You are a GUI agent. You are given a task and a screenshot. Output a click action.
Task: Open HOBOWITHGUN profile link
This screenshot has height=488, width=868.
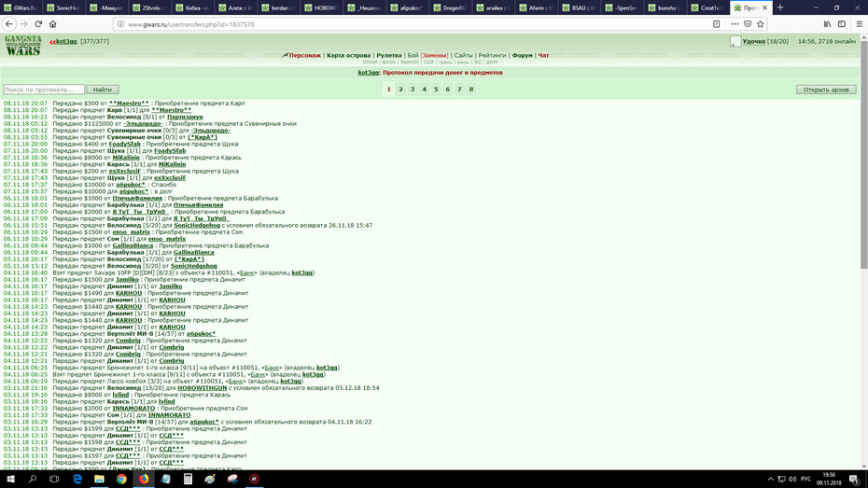(x=202, y=388)
